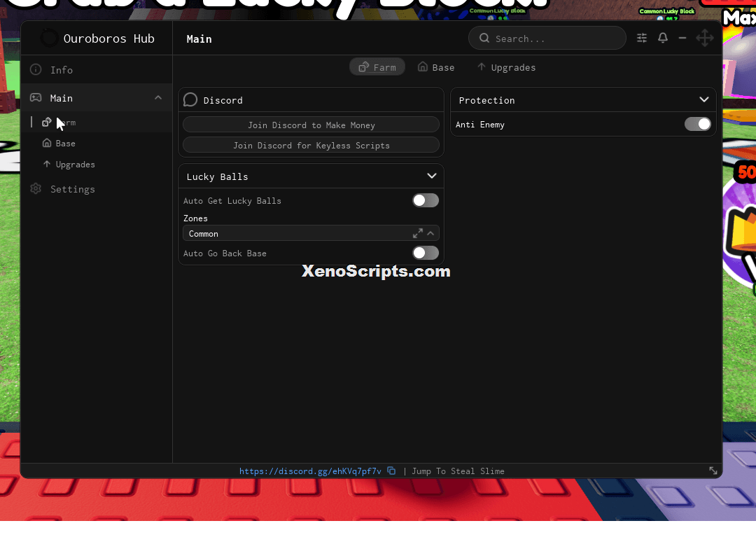Click the search magnifier icon
The image size is (756, 542).
pos(484,38)
